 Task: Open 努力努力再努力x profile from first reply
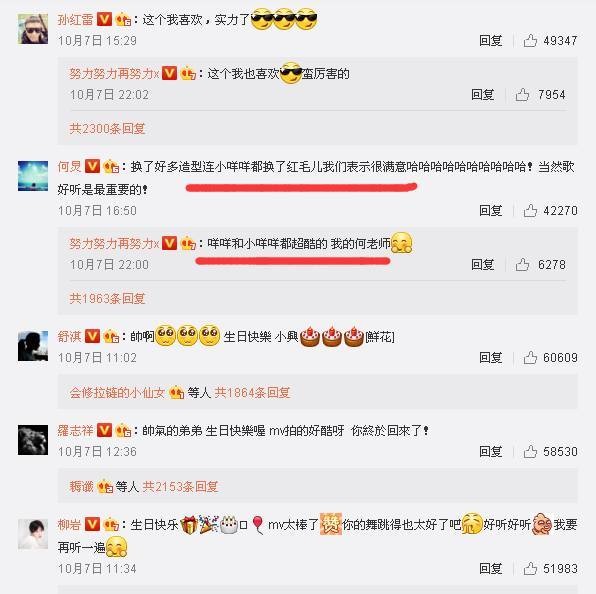114,73
